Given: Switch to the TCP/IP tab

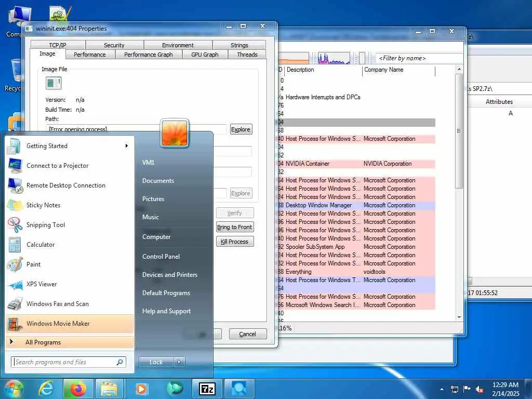Looking at the screenshot, I should click(58, 45).
